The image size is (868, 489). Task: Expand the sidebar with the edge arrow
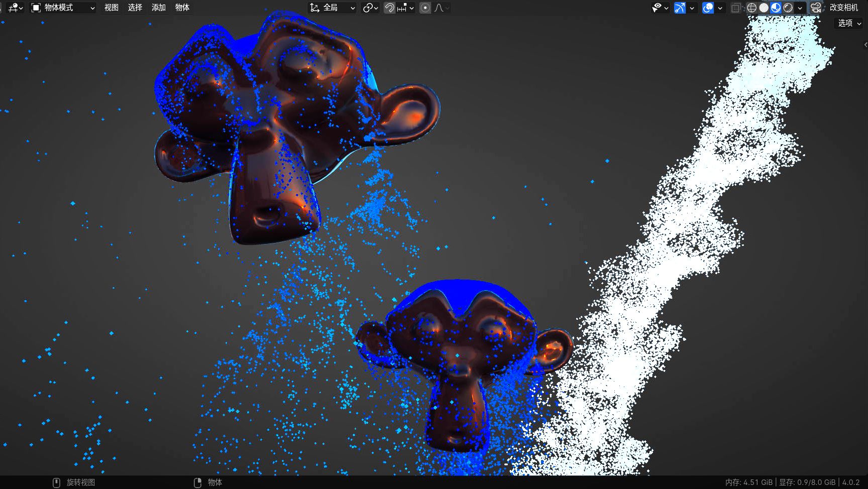point(865,45)
